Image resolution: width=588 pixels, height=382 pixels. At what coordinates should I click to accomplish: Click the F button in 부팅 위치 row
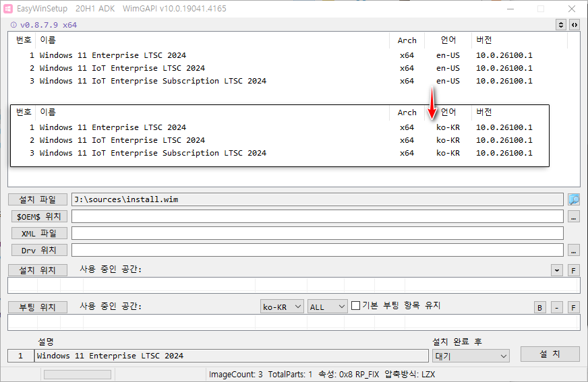tap(573, 307)
